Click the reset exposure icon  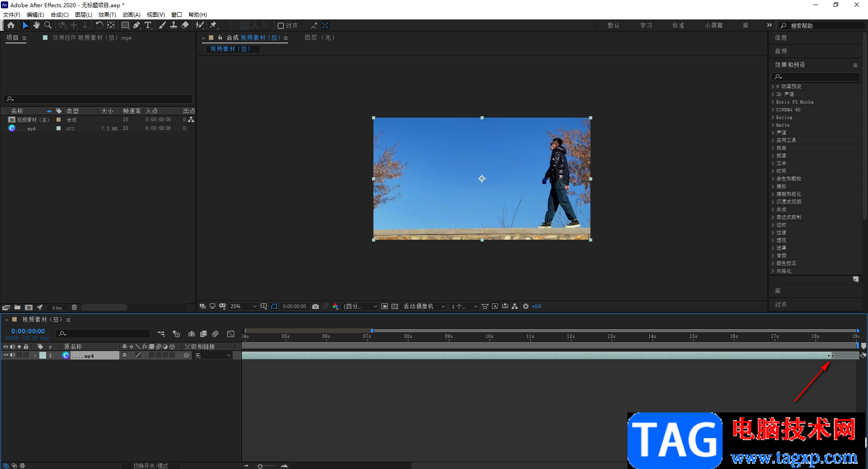[526, 307]
